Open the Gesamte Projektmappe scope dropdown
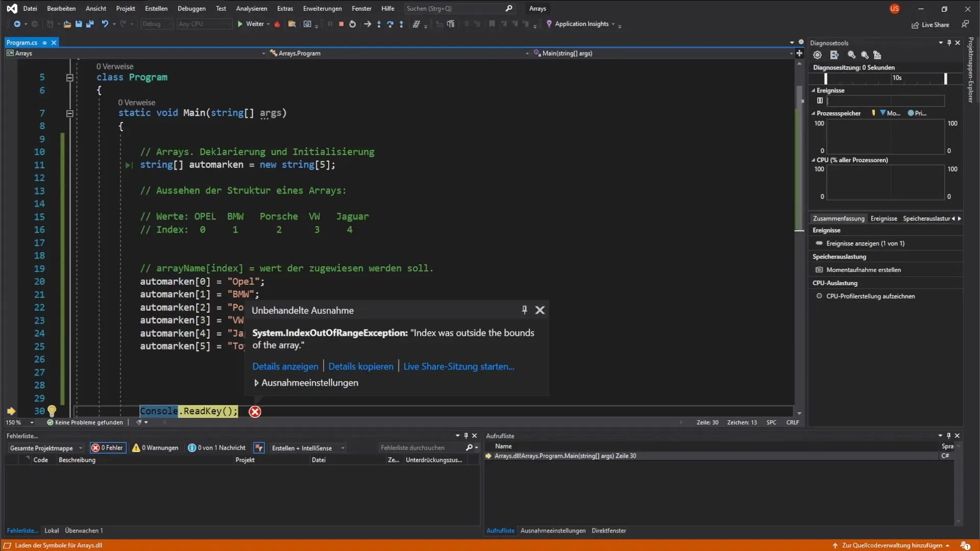Image resolution: width=980 pixels, height=551 pixels. 45,448
